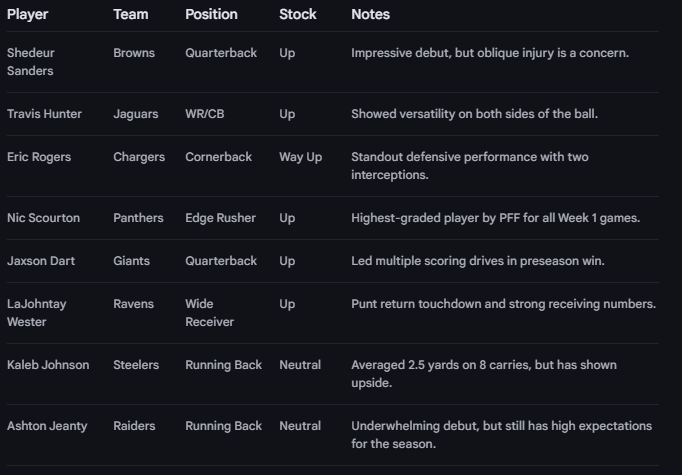
Task: Click the Edge Rusher position cell
Action: coord(220,218)
